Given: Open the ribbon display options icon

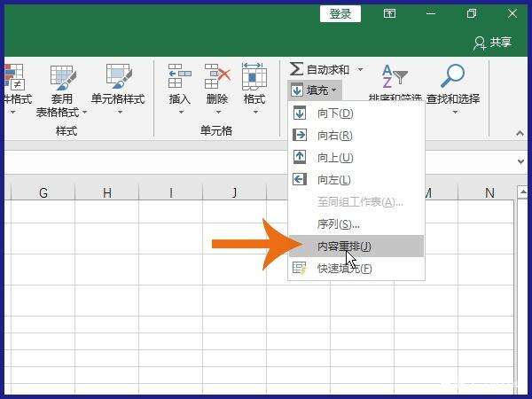Looking at the screenshot, I should 389,13.
